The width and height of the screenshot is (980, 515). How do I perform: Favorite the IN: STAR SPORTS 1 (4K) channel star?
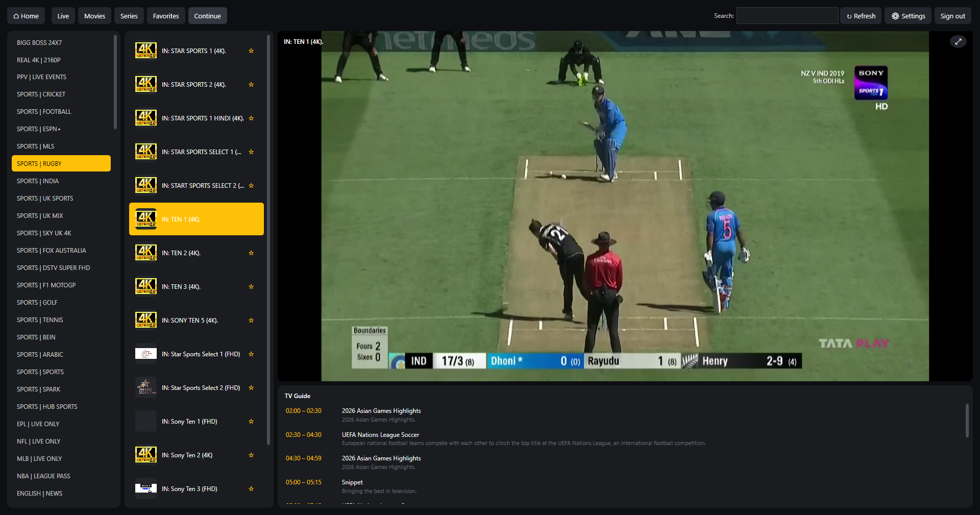(251, 51)
